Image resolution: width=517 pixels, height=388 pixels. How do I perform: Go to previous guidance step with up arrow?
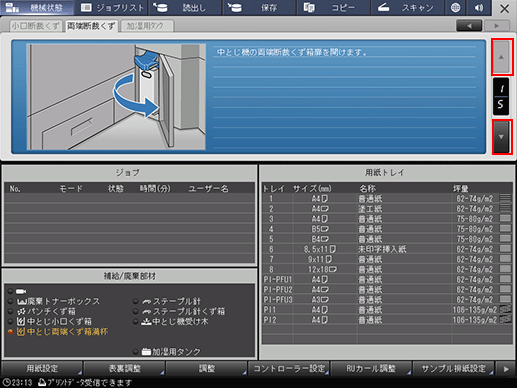pyautogui.click(x=502, y=57)
